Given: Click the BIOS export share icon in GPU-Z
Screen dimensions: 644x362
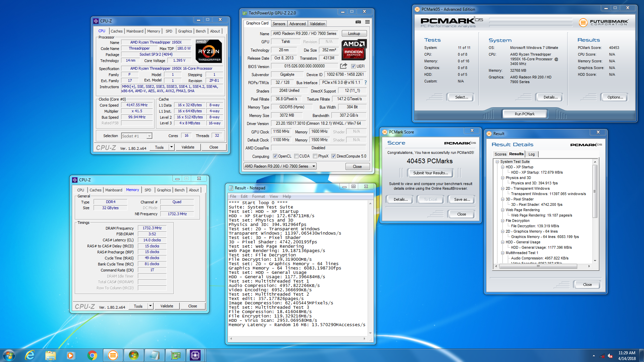Looking at the screenshot, I should 343,66.
